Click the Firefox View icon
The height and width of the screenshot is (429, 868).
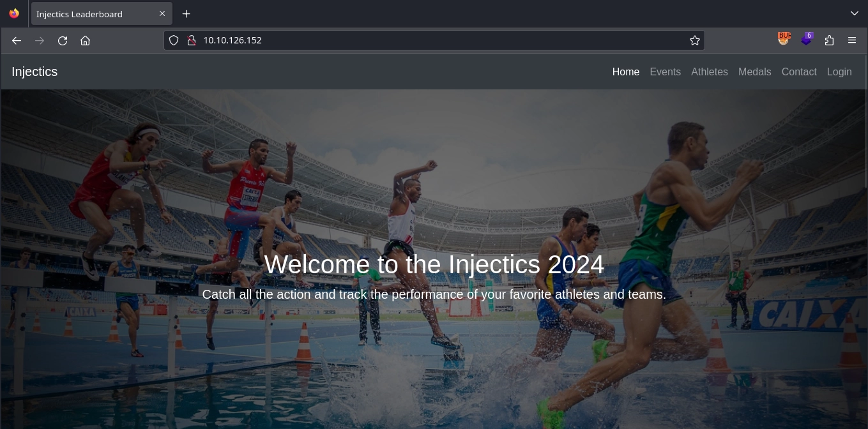[14, 13]
